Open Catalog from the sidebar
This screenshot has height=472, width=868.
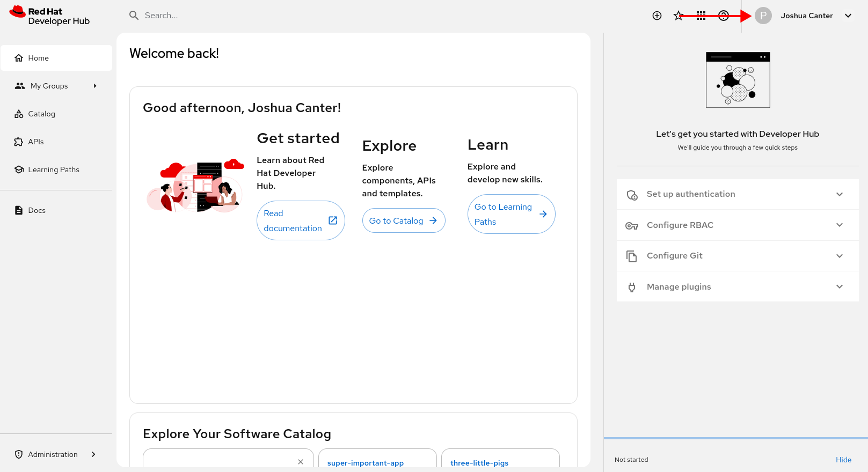pyautogui.click(x=41, y=114)
